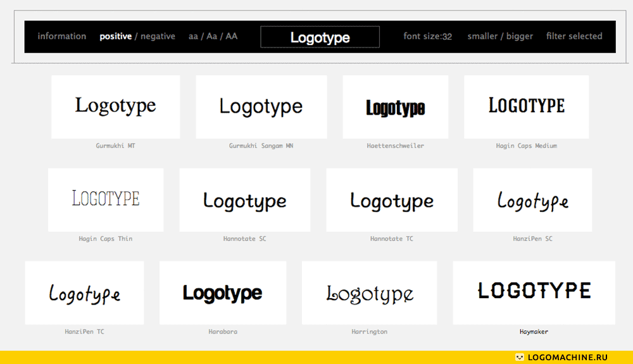Click the Harabara font name label
The height and width of the screenshot is (364, 633).
click(223, 331)
